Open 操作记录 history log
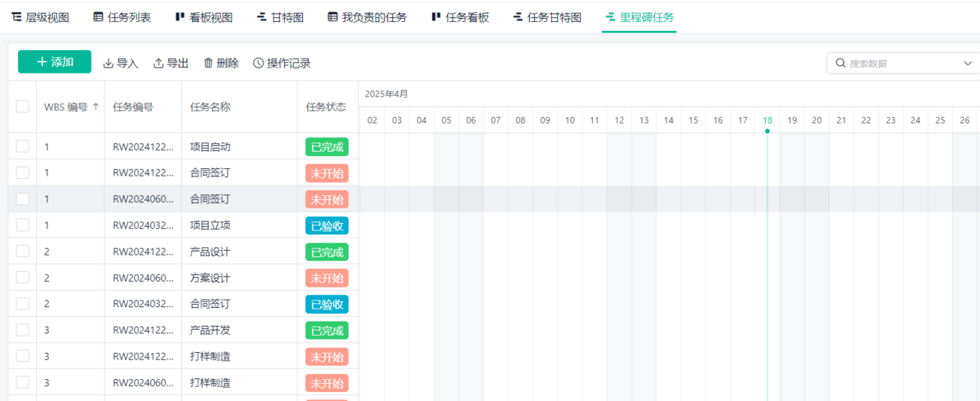The width and height of the screenshot is (980, 401). tap(282, 63)
